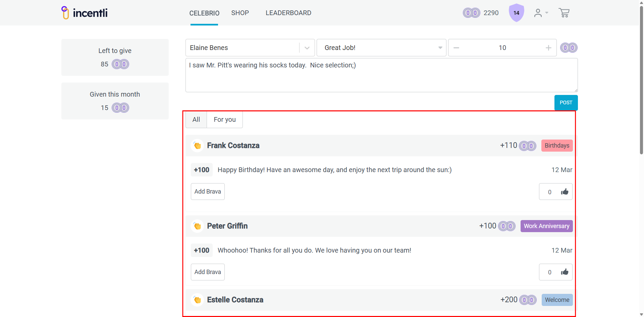Switch to the For you feed tab
Screen dimensions: 644x317
[225, 119]
